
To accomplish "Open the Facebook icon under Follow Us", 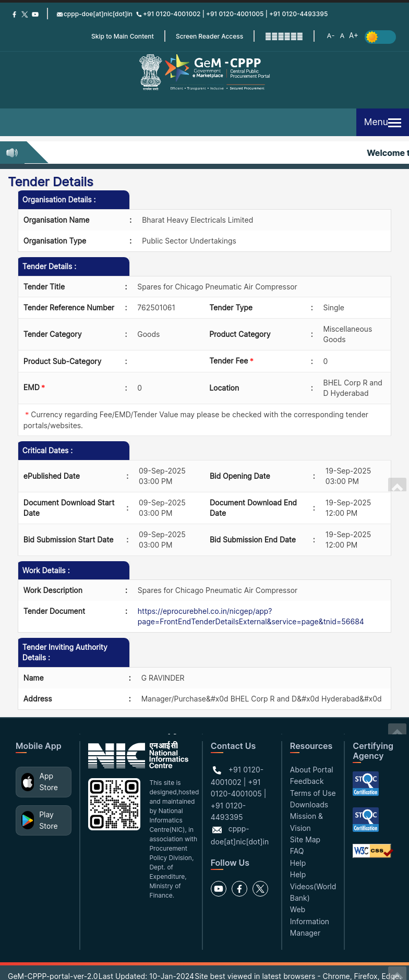I will click(239, 889).
